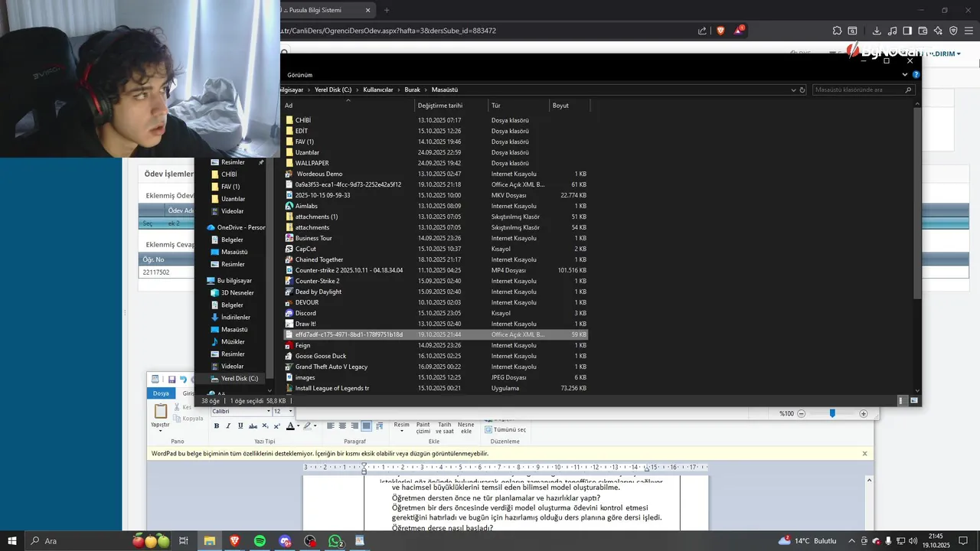Open browser extensions puzzle icon
Screen dimensions: 980x551
tap(838, 31)
